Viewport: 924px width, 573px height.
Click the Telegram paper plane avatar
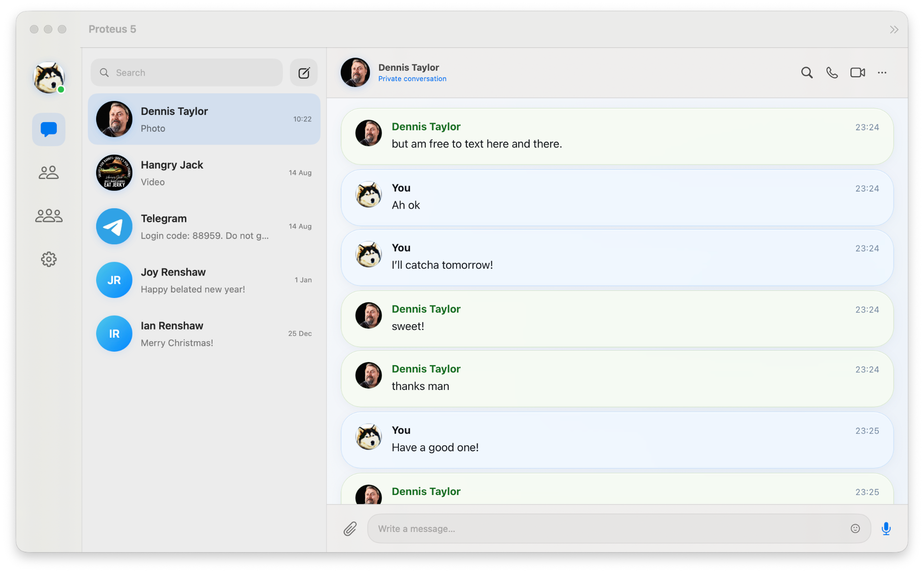coord(114,226)
